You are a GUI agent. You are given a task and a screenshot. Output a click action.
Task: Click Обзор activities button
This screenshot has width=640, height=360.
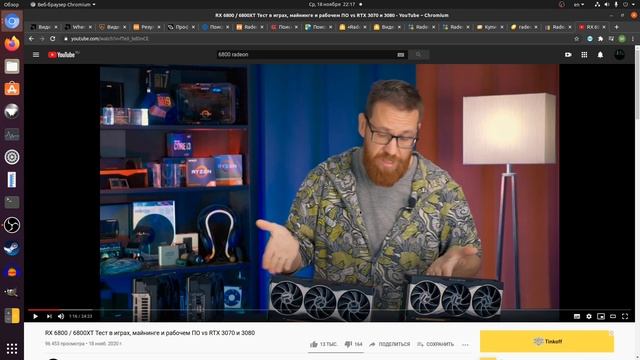click(x=11, y=4)
